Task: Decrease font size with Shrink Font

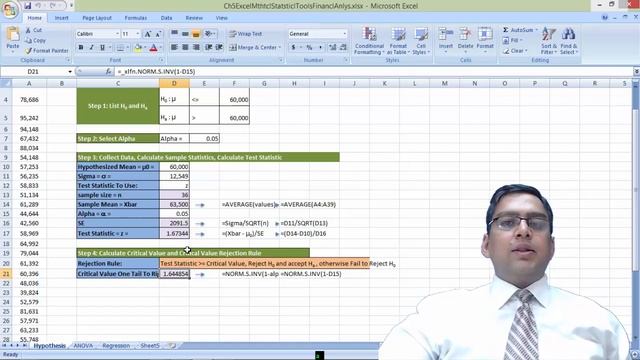Action: (158, 34)
